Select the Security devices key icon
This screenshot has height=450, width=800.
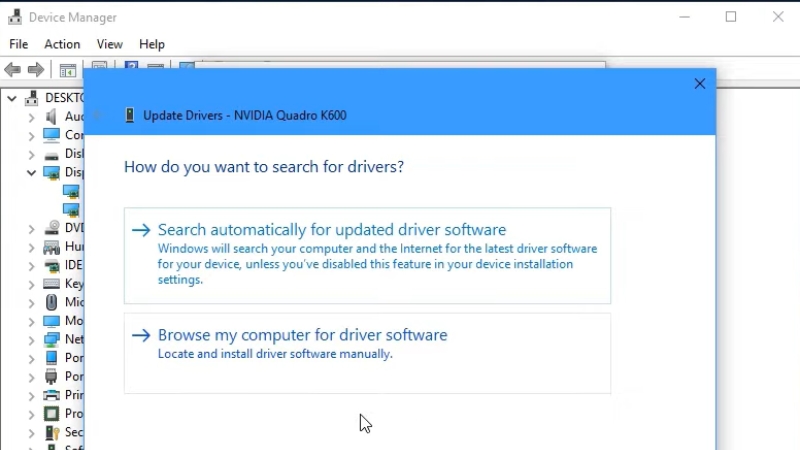pos(52,433)
